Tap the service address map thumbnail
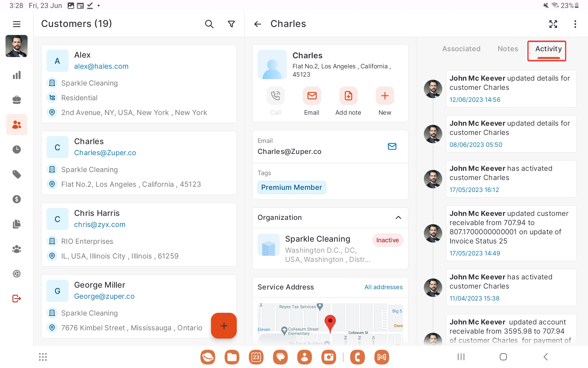This screenshot has height=368, width=588. coord(330,324)
